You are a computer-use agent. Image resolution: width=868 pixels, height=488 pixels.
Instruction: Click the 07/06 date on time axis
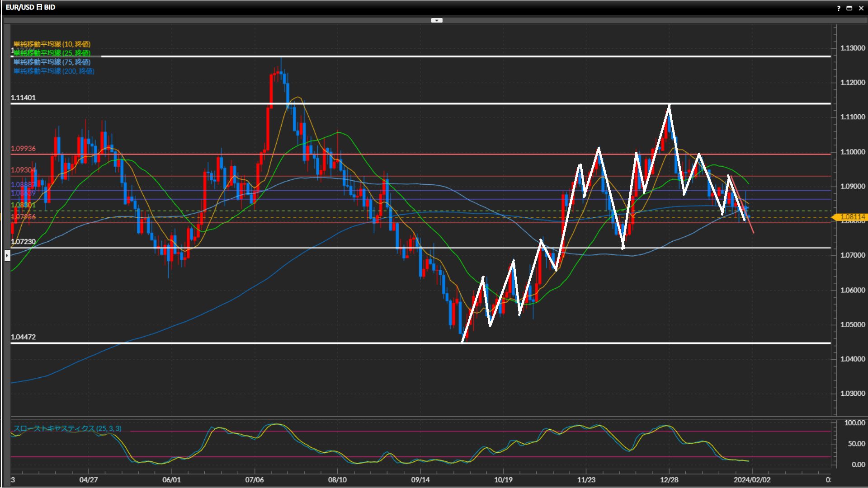[254, 480]
